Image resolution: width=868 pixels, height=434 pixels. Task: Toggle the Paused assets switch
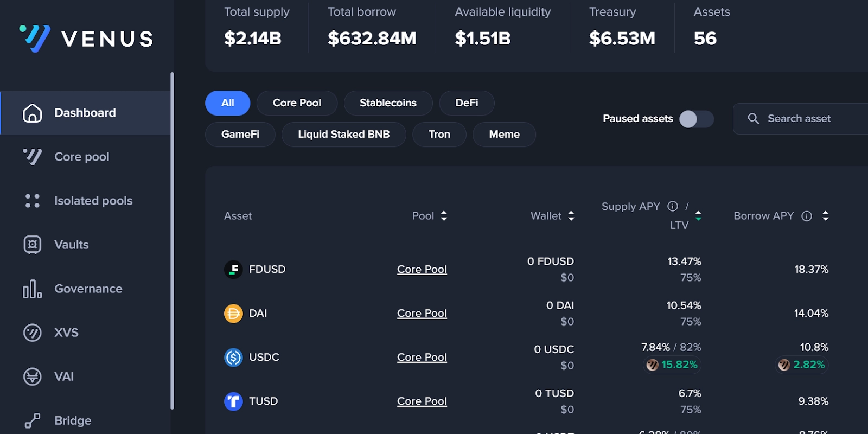(x=697, y=119)
